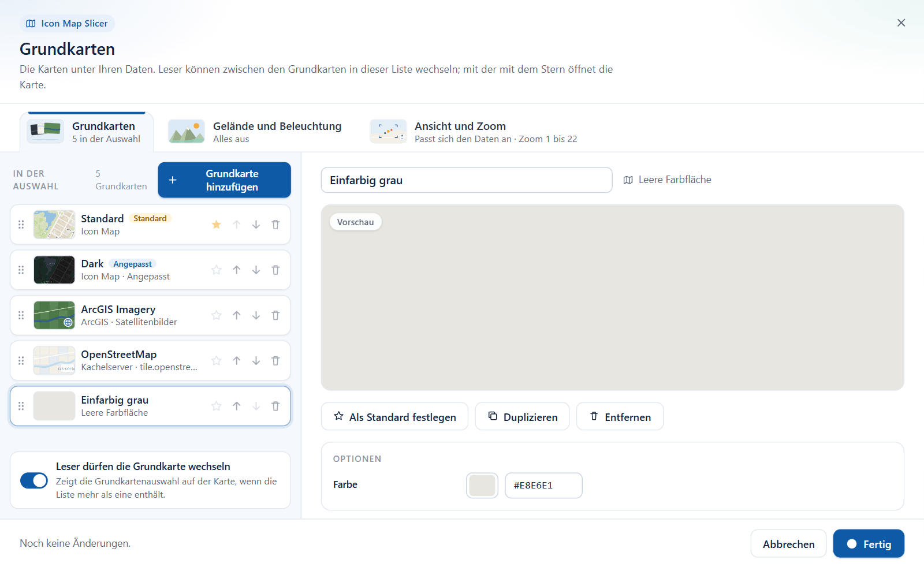924x567 pixels.
Task: Move Dark basemap up
Action: (x=237, y=270)
